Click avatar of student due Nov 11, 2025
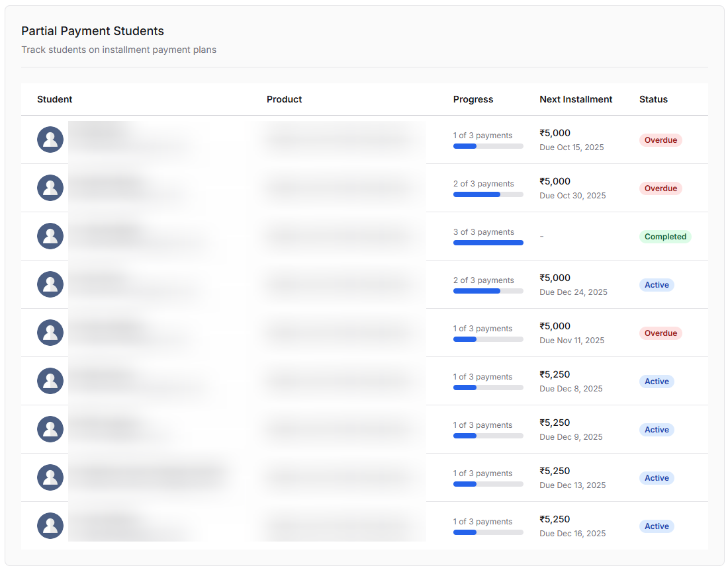 tap(50, 333)
